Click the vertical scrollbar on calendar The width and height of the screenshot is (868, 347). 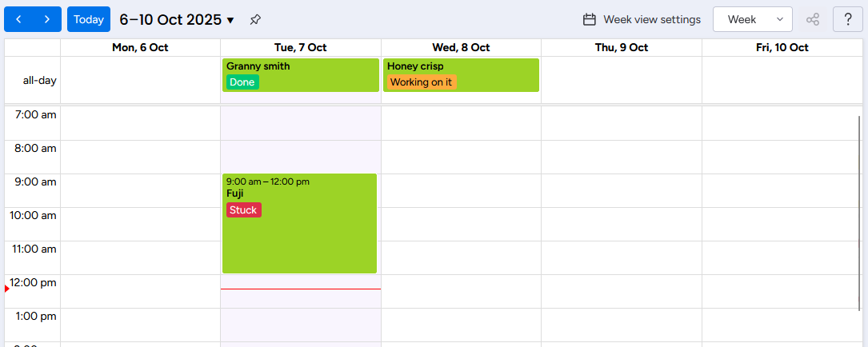pos(860,212)
